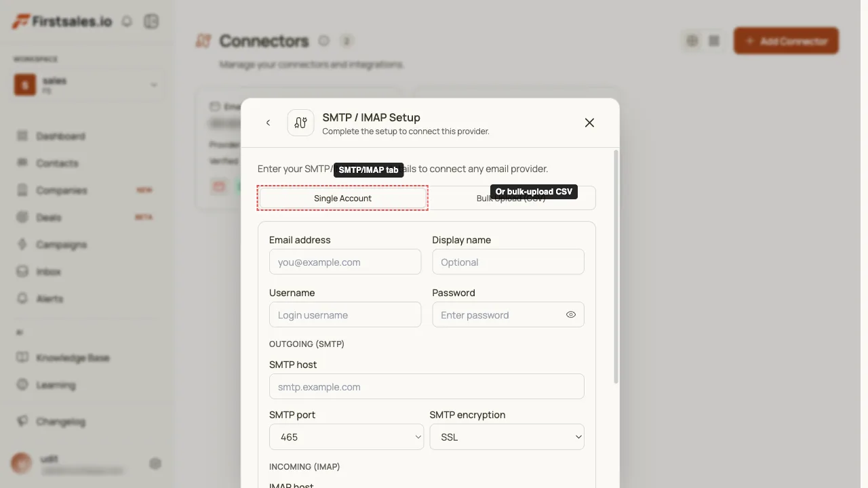This screenshot has height=488, width=868.
Task: Click the Inbox sidebar icon
Action: (x=22, y=272)
